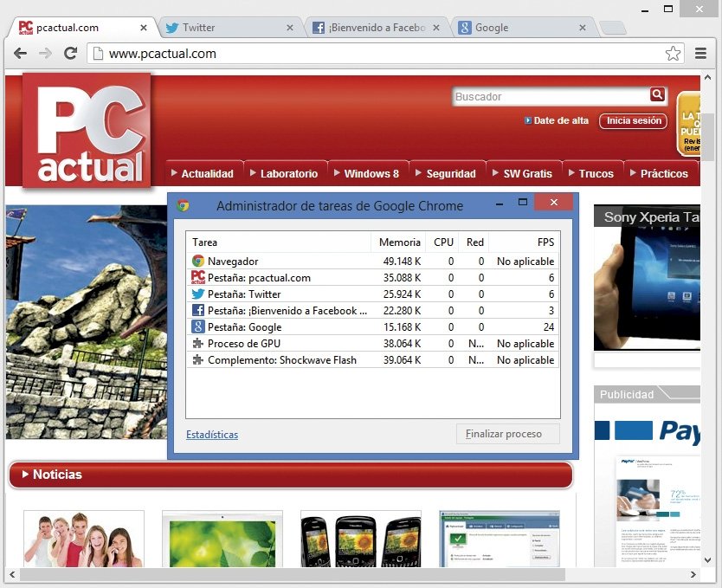
Task: Click the puzzle icon of Shockwave Flash
Action: click(x=198, y=360)
